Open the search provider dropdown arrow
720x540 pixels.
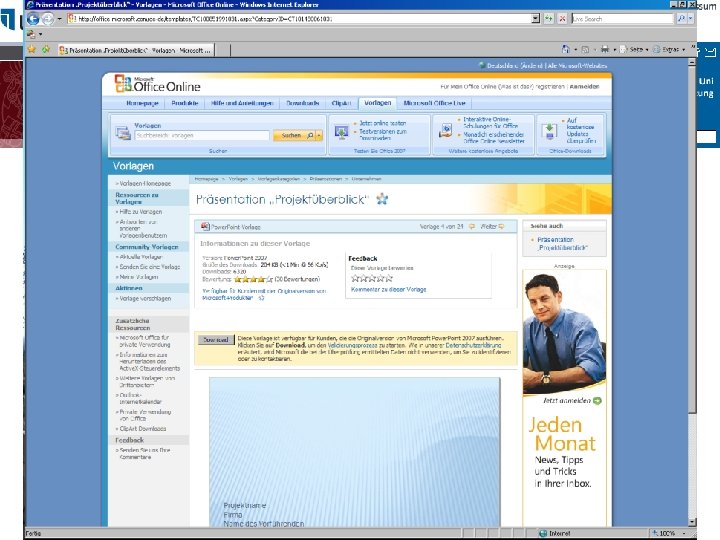tap(691, 19)
